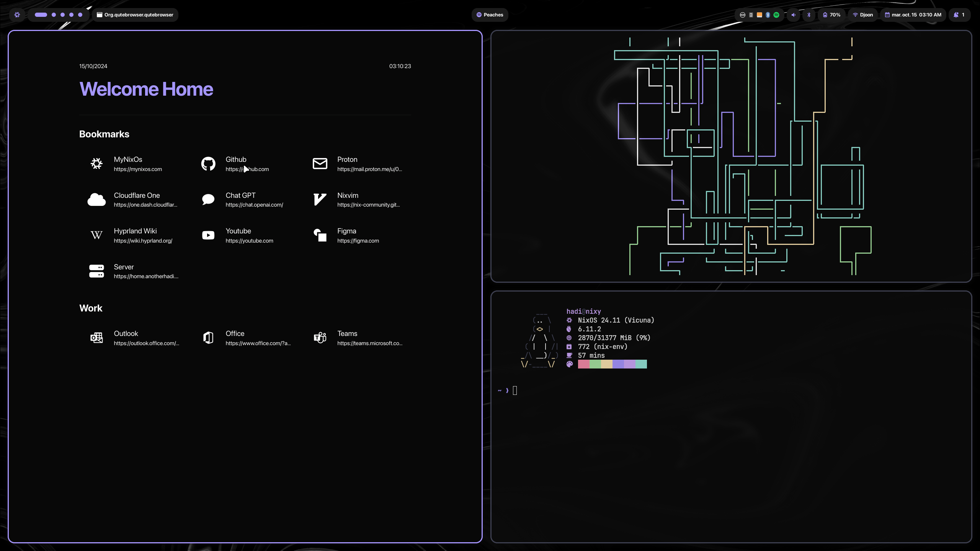Open the battery indicator showing 70%

(831, 15)
